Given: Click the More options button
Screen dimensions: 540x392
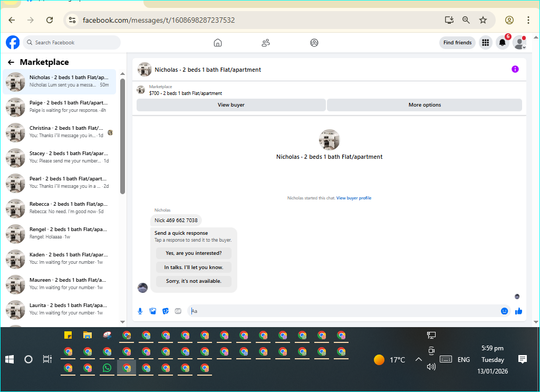Looking at the screenshot, I should (425, 104).
